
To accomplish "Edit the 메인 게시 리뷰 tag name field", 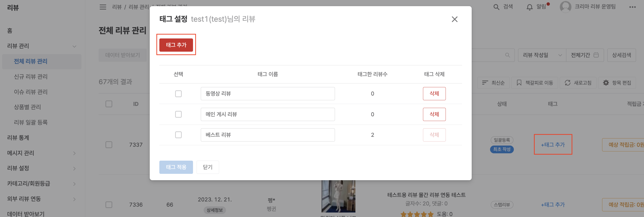I will [x=267, y=114].
